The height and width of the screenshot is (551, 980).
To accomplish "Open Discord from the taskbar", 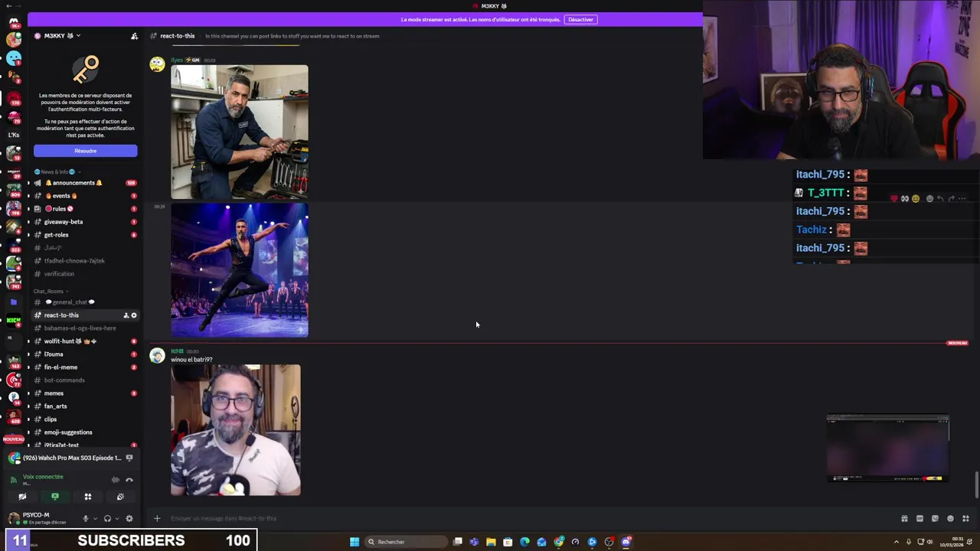I will pyautogui.click(x=626, y=542).
